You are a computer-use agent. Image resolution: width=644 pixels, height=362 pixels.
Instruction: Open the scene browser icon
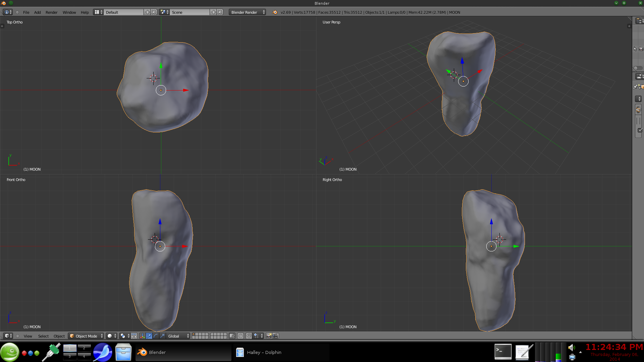pyautogui.click(x=164, y=12)
